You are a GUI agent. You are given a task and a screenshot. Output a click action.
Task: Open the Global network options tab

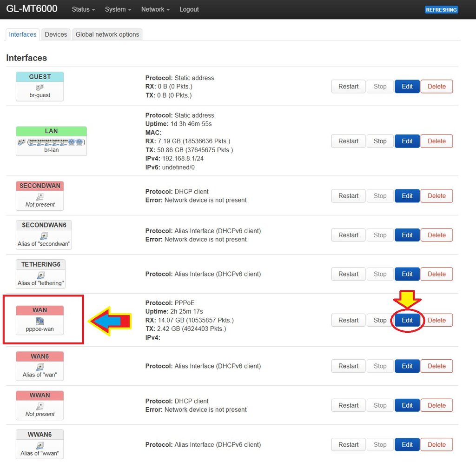(x=107, y=34)
